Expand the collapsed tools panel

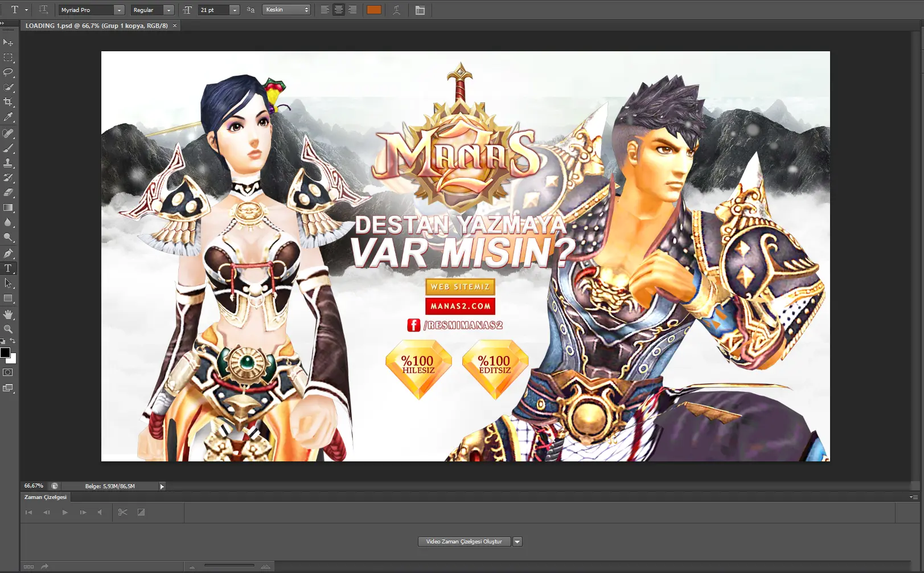click(2, 23)
